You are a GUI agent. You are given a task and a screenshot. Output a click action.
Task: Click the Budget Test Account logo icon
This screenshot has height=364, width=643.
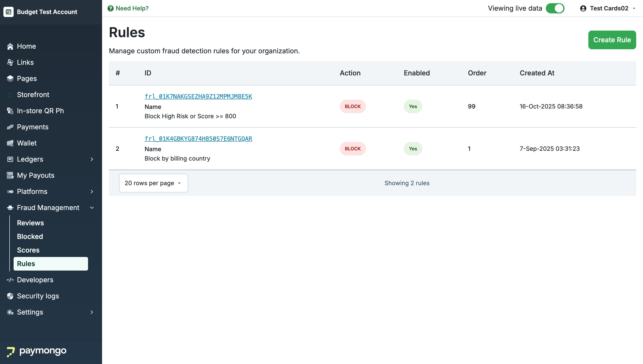point(9,12)
